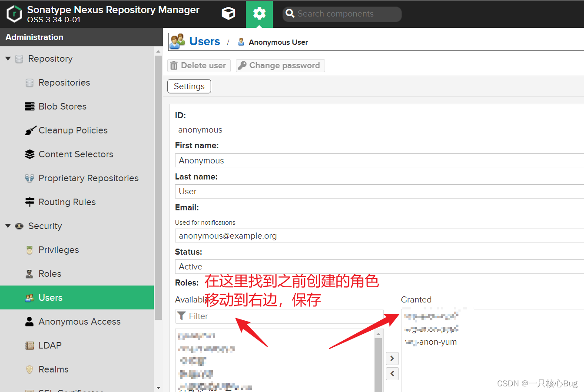Click the LDAP book icon
Image resolution: width=584 pixels, height=392 pixels.
click(30, 345)
